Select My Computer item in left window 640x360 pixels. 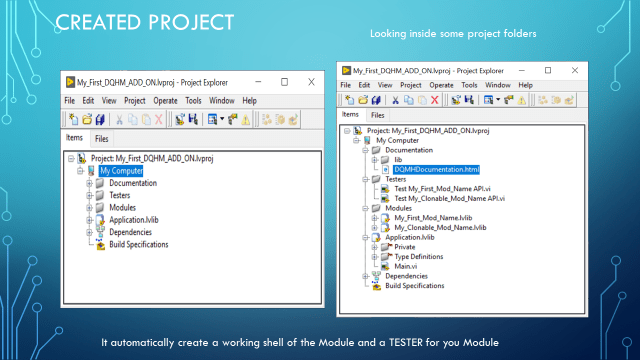pos(121,171)
